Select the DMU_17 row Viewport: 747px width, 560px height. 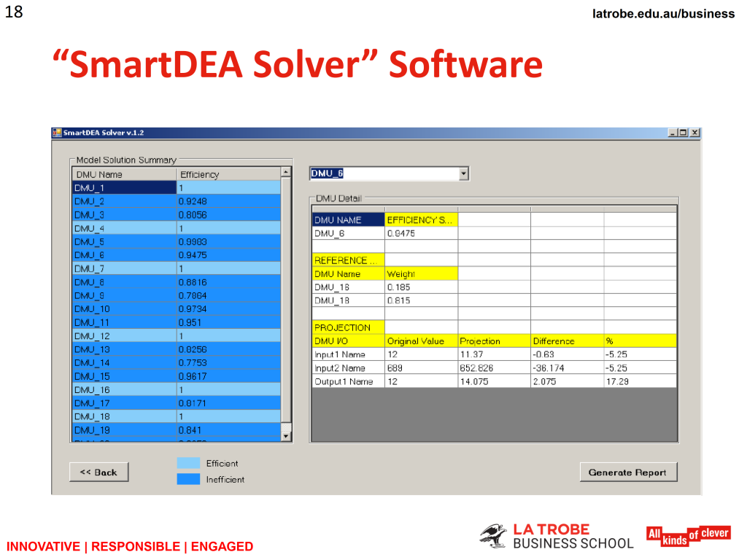177,403
